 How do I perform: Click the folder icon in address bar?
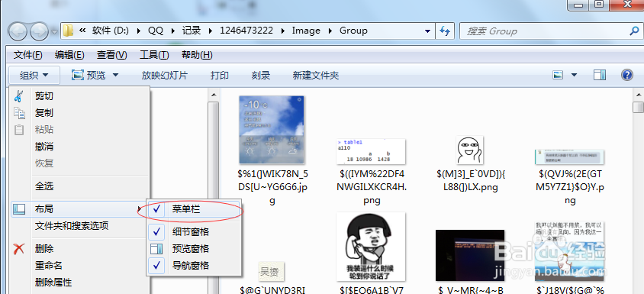coord(68,31)
